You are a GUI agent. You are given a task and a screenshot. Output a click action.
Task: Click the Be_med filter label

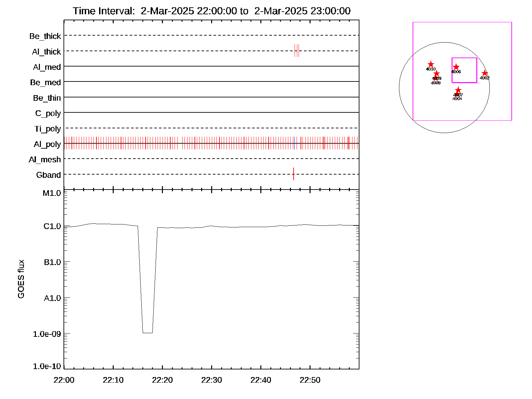point(46,82)
